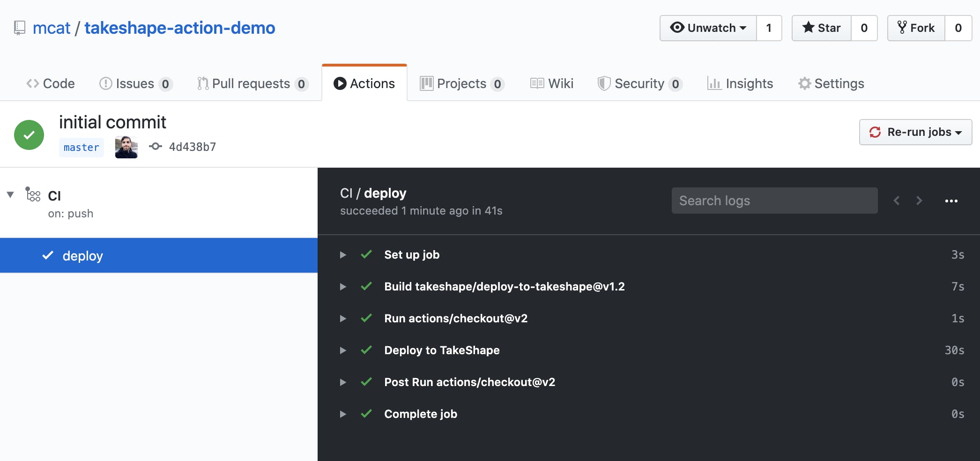980x461 pixels.
Task: View forks count of 0
Action: (x=958, y=28)
